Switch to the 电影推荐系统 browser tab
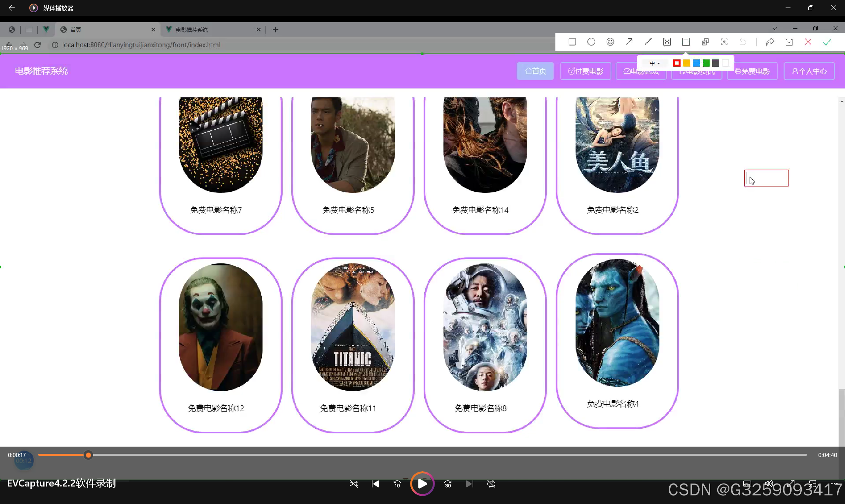This screenshot has width=845, height=504. click(211, 30)
